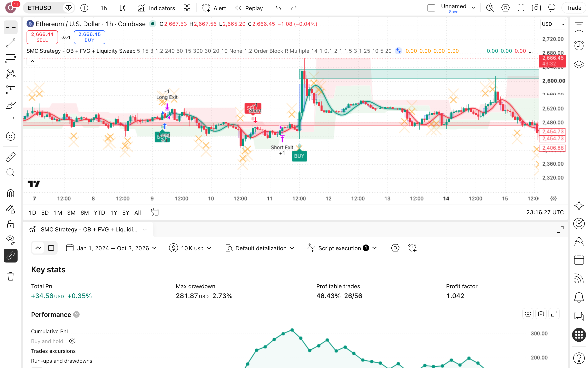
Task: Switch to the overview chart view
Action: pyautogui.click(x=38, y=248)
